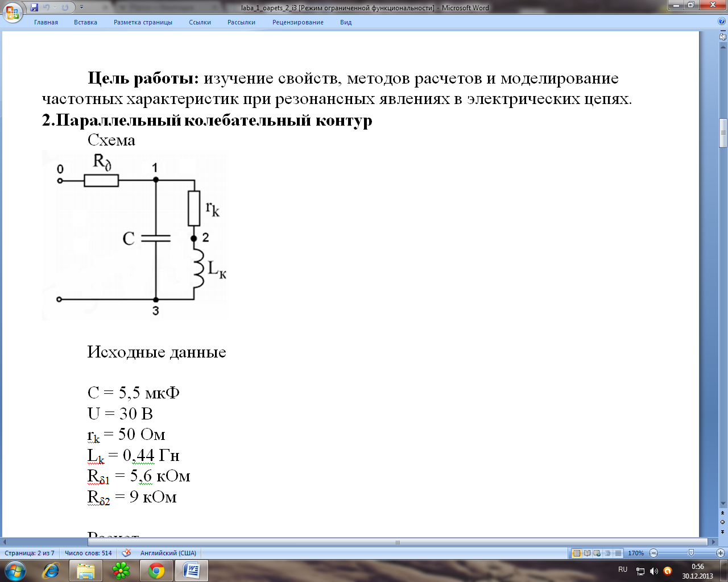Go to next page browse button
The height and width of the screenshot is (582, 728).
pyautogui.click(x=723, y=531)
